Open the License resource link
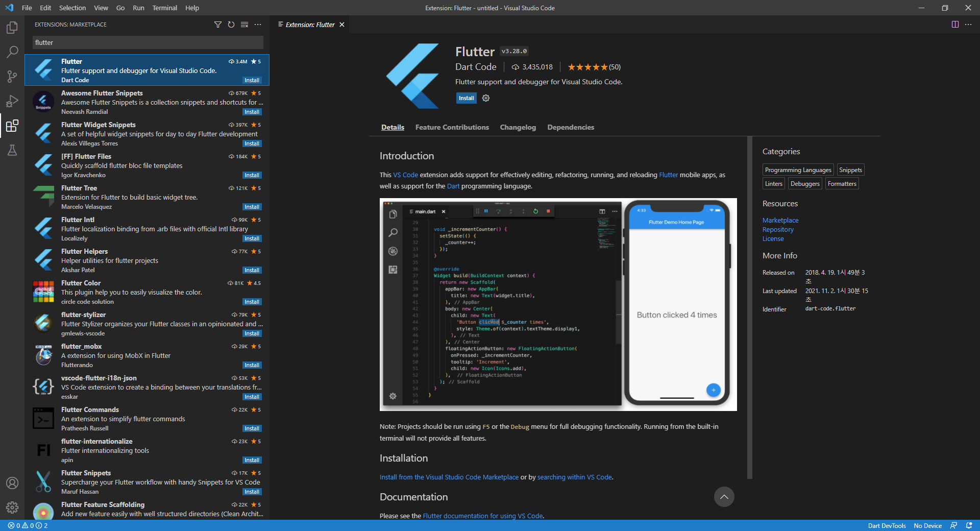The image size is (980, 531). (773, 238)
